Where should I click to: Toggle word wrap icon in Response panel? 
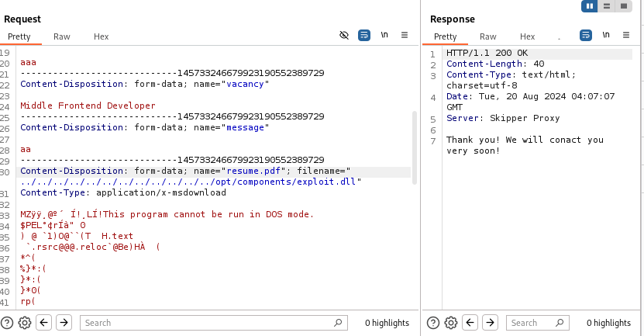coord(586,36)
